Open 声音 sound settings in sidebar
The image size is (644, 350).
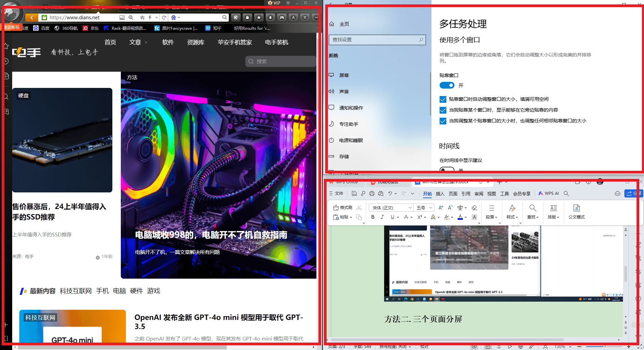pos(344,91)
